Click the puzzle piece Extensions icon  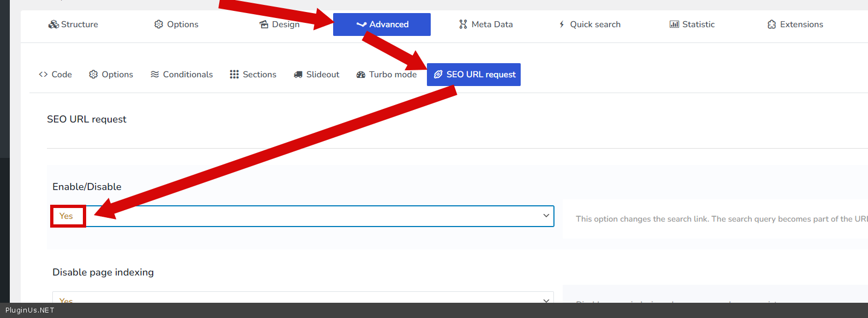coord(771,25)
